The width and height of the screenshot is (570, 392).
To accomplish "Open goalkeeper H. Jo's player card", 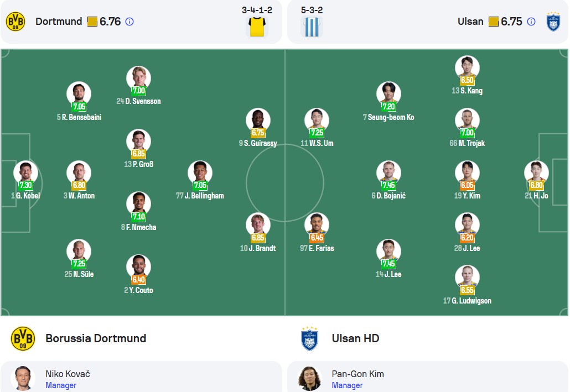I will coord(537,180).
